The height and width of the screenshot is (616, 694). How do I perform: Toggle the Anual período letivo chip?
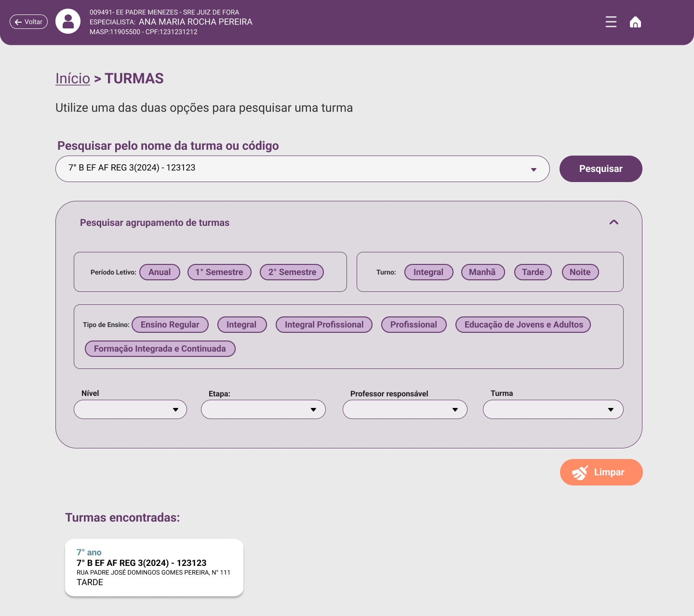pyautogui.click(x=160, y=272)
